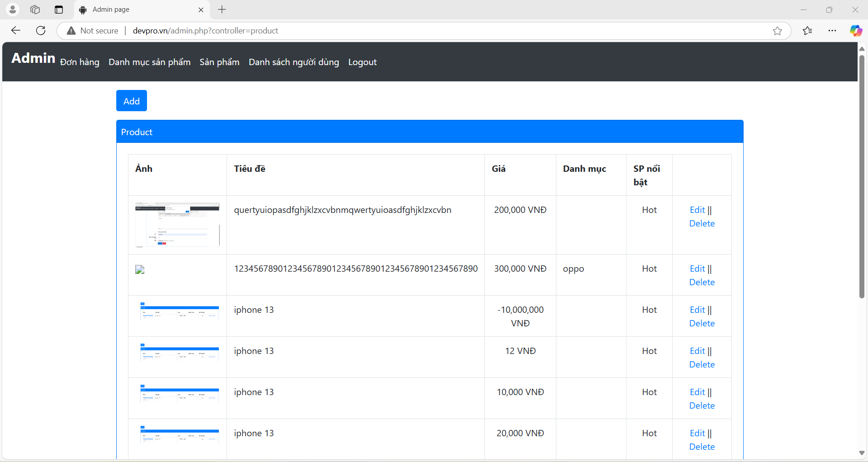Screen dimensions: 868x462
Task: Open the Đơn hàng menu
Action: pyautogui.click(x=80, y=62)
